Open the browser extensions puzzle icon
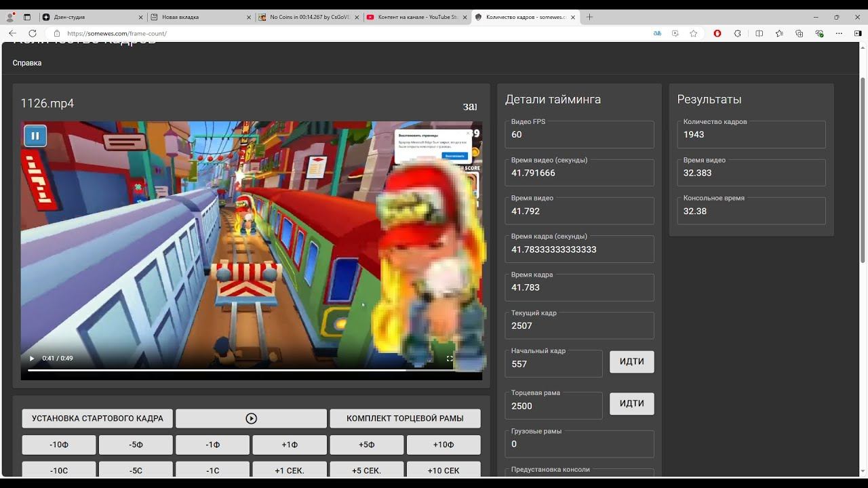Viewport: 868px width, 488px height. tap(738, 33)
